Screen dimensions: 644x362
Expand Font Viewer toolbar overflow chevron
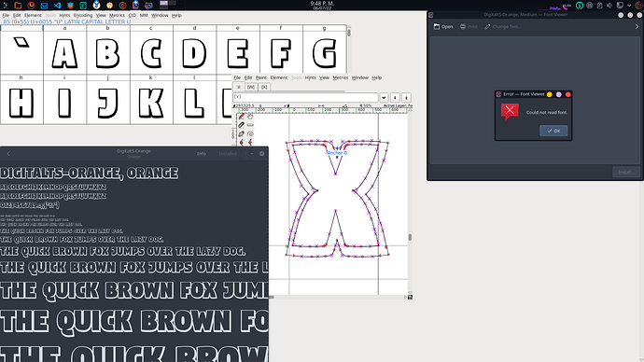point(637,26)
